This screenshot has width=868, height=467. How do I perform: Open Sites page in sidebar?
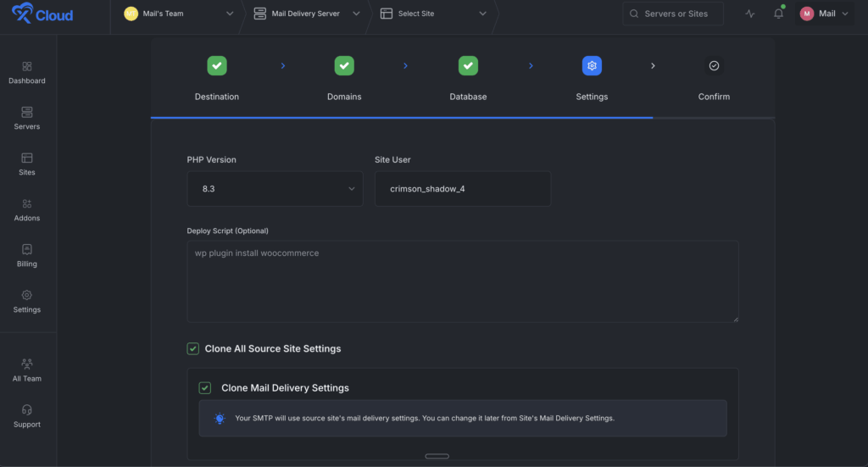(x=27, y=158)
